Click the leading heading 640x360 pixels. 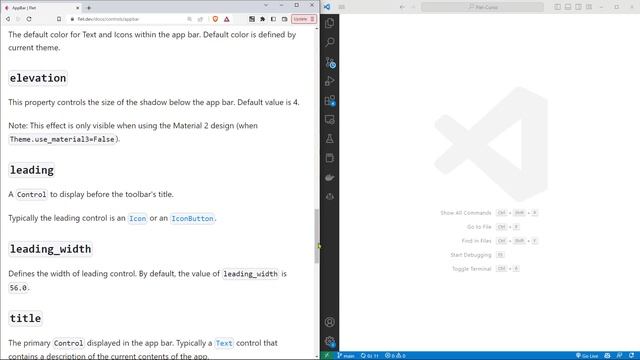[32, 170]
